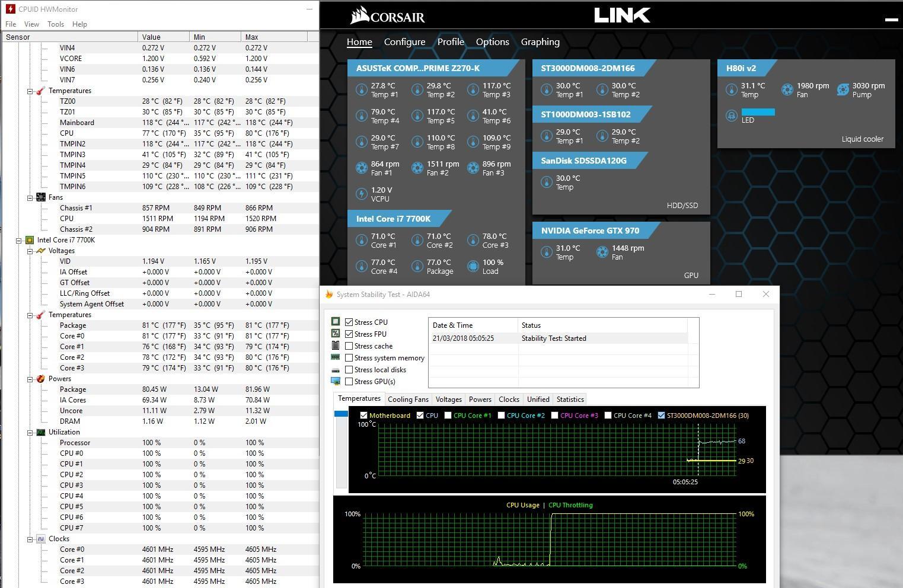
Task: Click the Corsair sails logo
Action: [359, 15]
